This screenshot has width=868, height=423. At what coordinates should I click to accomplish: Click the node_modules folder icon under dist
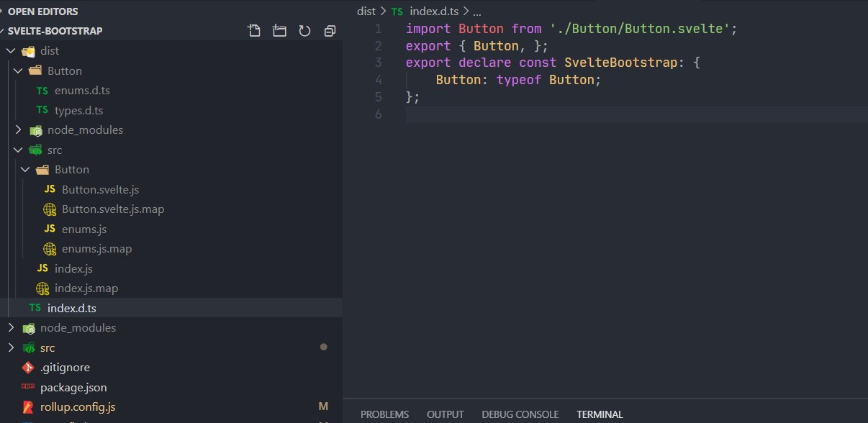(x=36, y=130)
